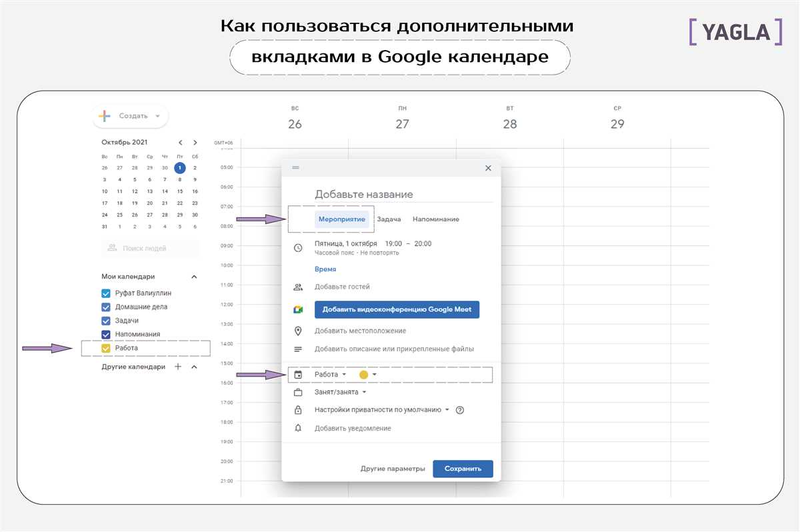Click the location pin icon
800x532 pixels.
pos(298,331)
